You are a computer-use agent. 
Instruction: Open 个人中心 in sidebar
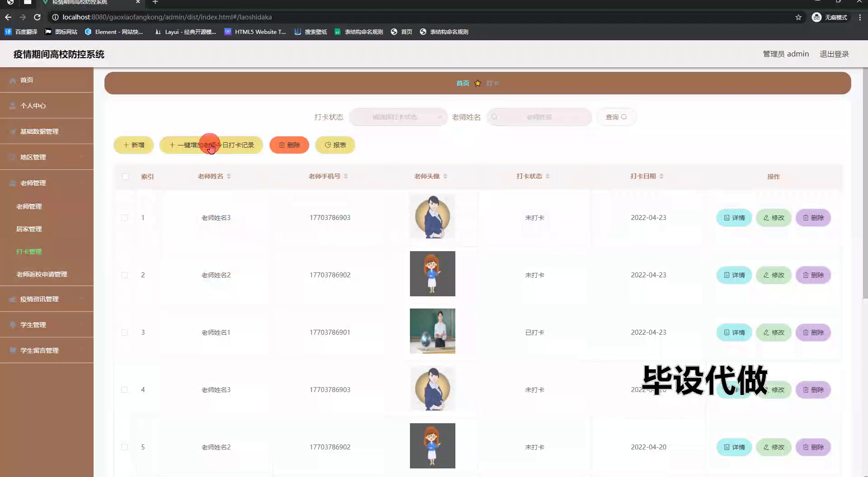pyautogui.click(x=47, y=106)
